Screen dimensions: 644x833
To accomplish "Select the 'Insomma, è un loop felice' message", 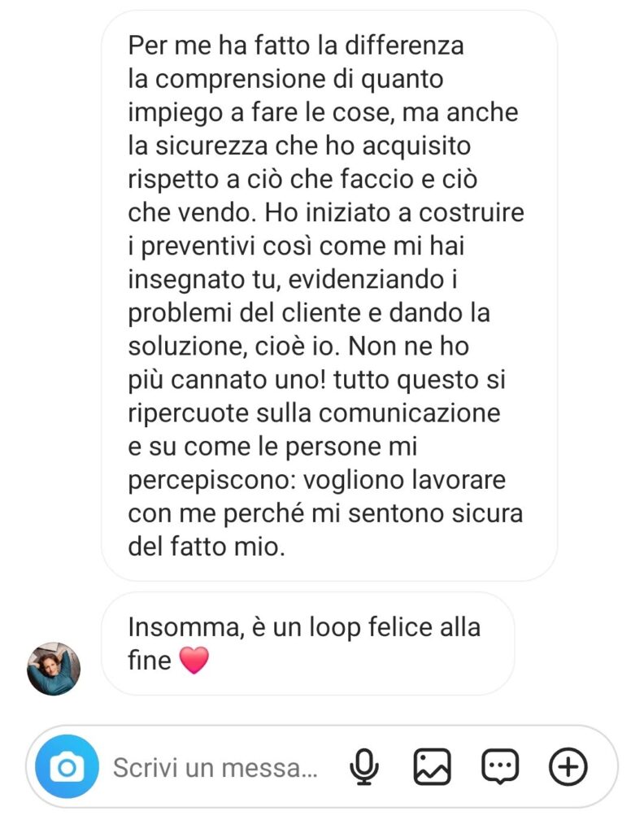I will click(308, 643).
